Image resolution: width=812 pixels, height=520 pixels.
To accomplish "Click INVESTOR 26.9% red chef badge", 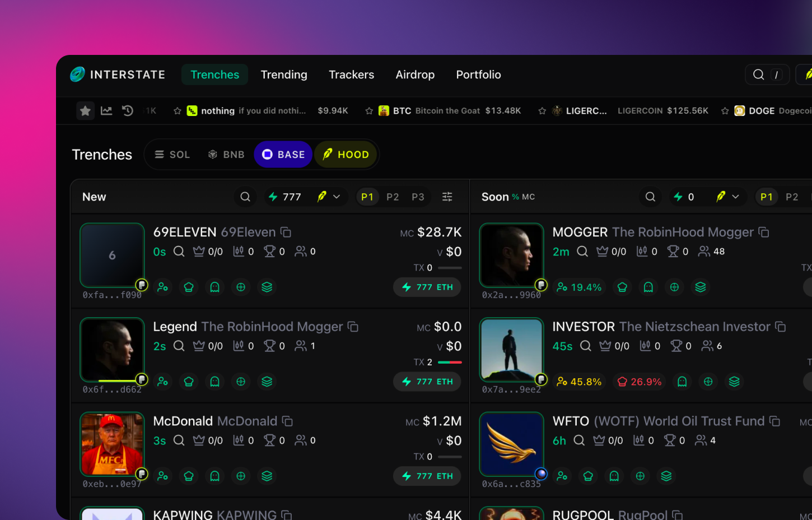I will pyautogui.click(x=639, y=382).
